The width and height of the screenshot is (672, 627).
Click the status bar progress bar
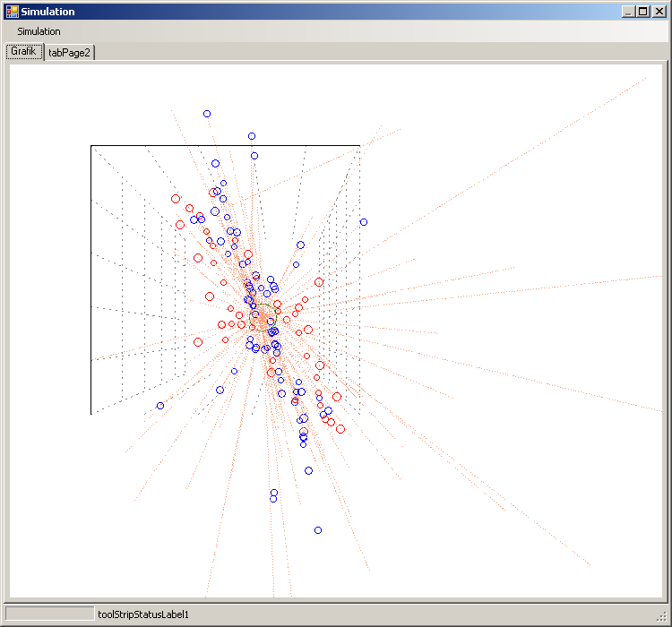point(49,614)
